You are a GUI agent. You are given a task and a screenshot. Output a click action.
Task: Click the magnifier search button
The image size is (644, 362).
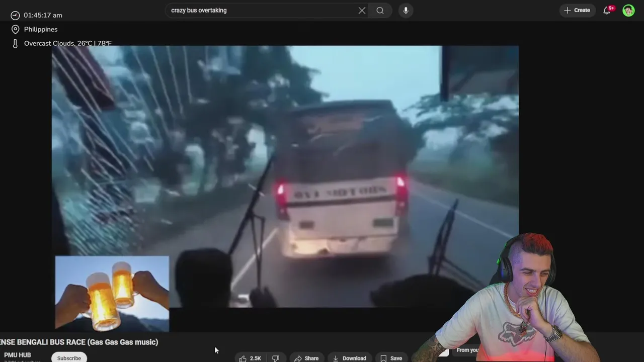(x=380, y=11)
